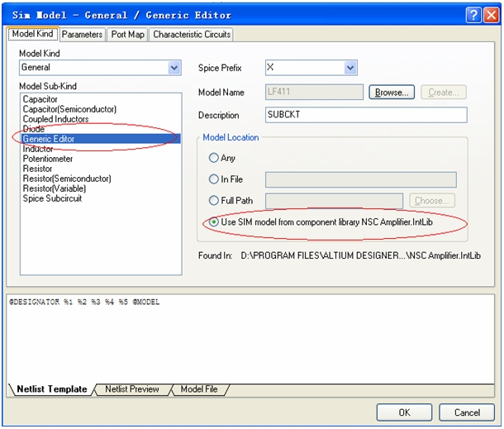Select Diode in Model Sub-Kind list
This screenshot has width=504, height=429.
pos(34,129)
